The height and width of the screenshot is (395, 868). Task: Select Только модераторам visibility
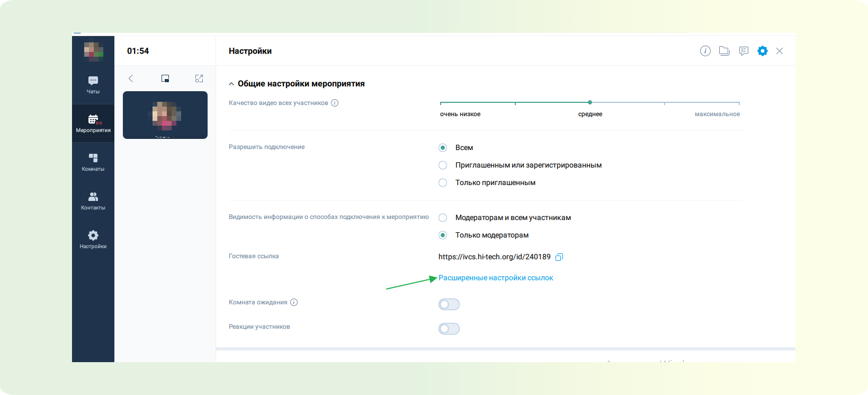pyautogui.click(x=443, y=235)
